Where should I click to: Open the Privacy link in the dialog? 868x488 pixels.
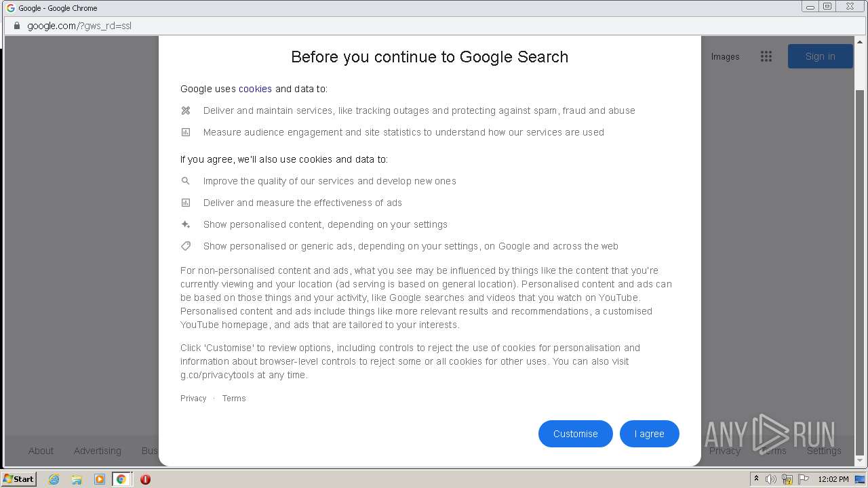(193, 399)
